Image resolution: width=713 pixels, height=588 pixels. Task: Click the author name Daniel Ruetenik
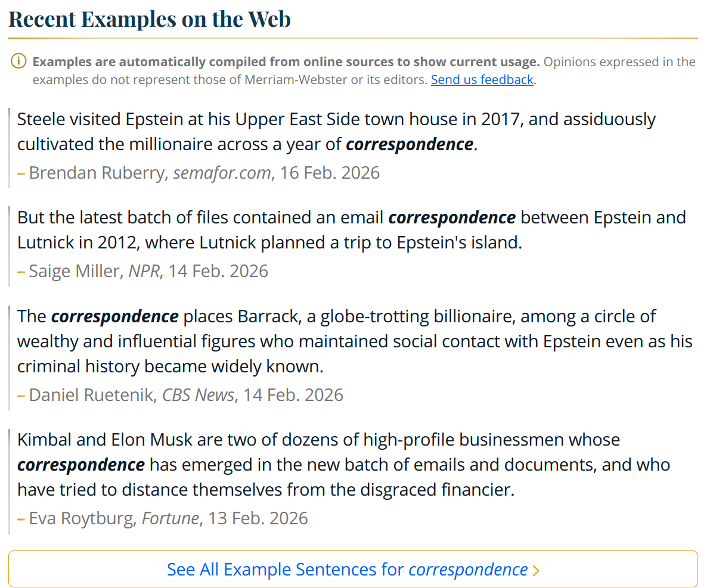[x=91, y=395]
